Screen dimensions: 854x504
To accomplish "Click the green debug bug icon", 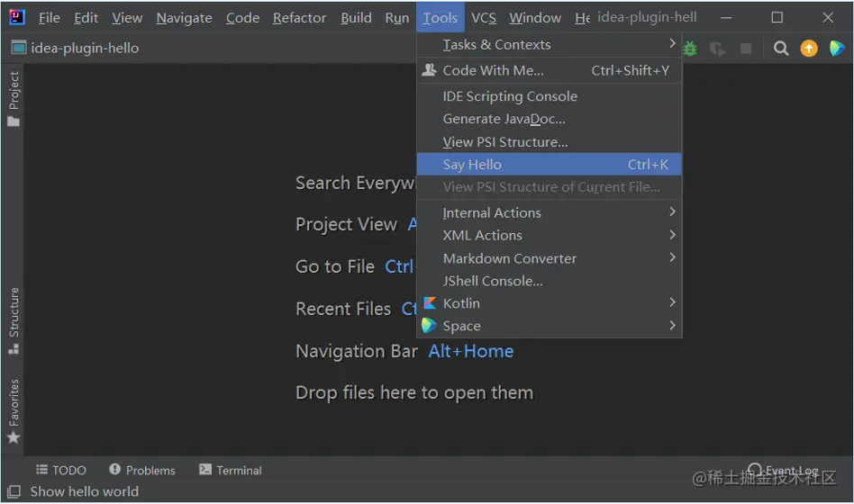I will (690, 49).
